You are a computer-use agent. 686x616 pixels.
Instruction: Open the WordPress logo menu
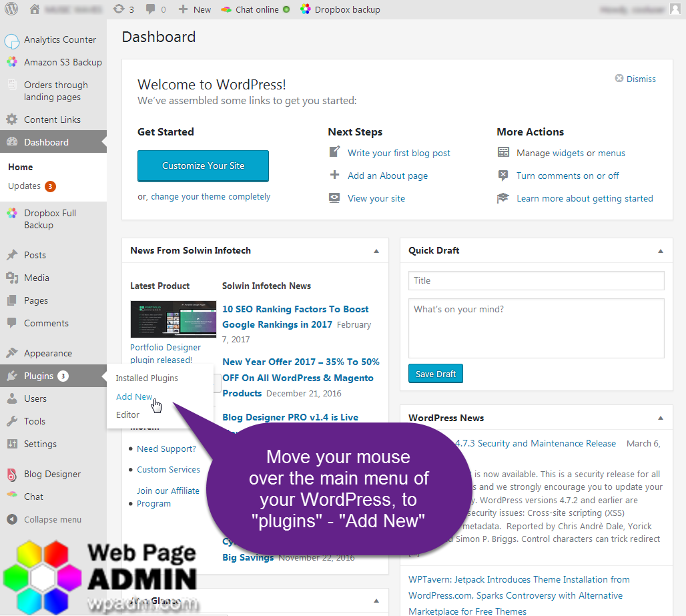tap(11, 9)
